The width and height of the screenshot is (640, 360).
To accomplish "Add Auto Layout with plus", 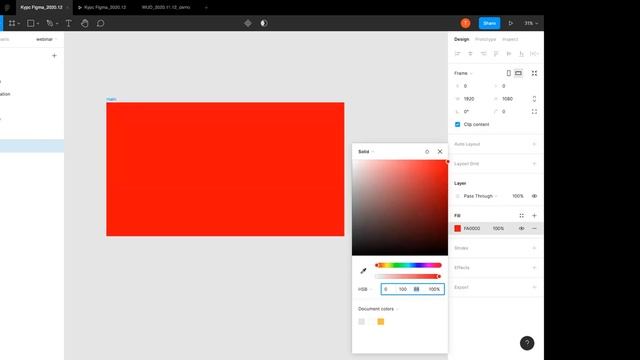I will 534,144.
